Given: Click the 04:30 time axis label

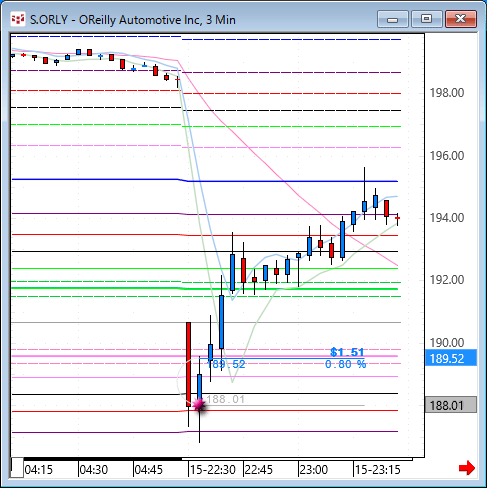Looking at the screenshot, I should click(94, 470).
